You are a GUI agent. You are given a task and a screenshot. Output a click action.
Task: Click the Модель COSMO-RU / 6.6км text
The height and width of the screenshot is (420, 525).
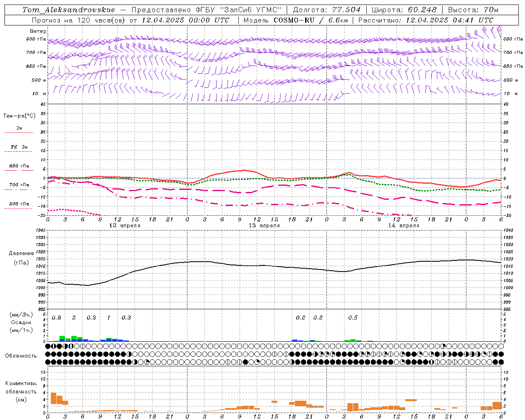point(296,20)
